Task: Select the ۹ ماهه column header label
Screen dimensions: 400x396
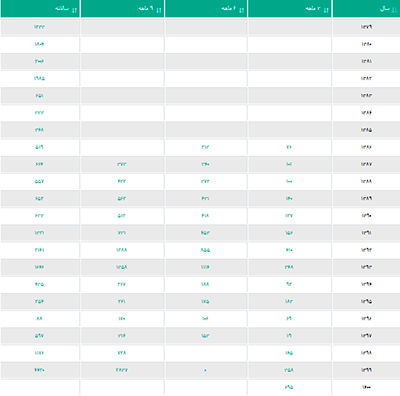Action: click(146, 9)
